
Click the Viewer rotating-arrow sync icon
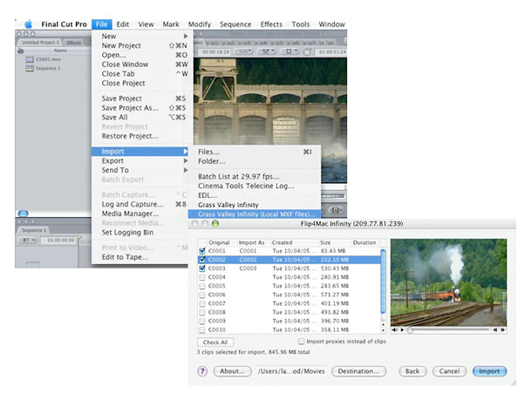coord(307,52)
